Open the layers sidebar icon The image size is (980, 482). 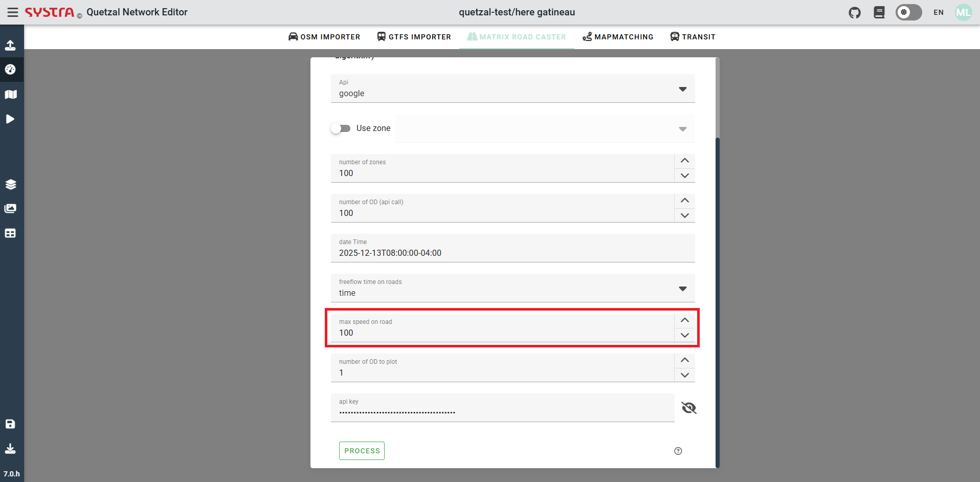tap(10, 184)
